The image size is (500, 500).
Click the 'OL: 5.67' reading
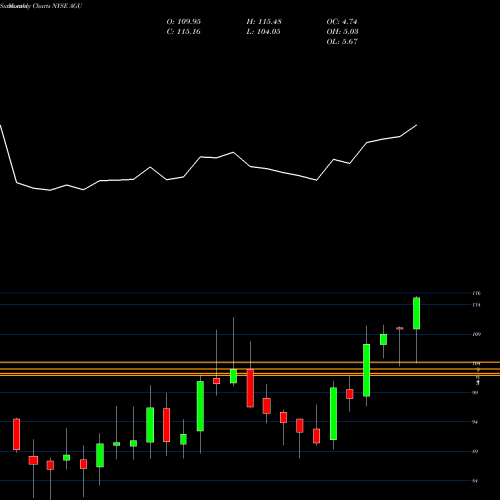tap(342, 42)
